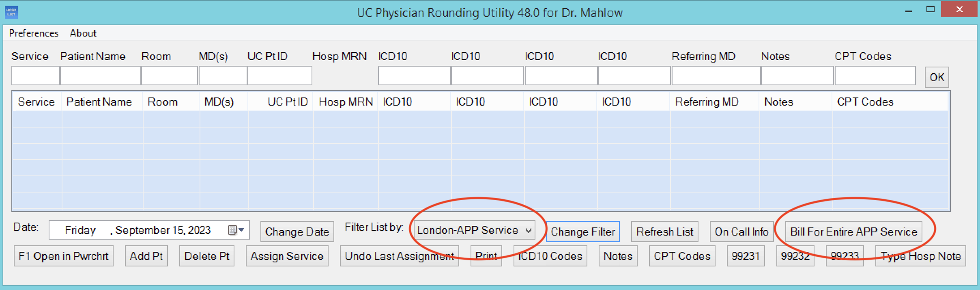
Task: Focus the Referring MD text box
Action: (x=716, y=76)
